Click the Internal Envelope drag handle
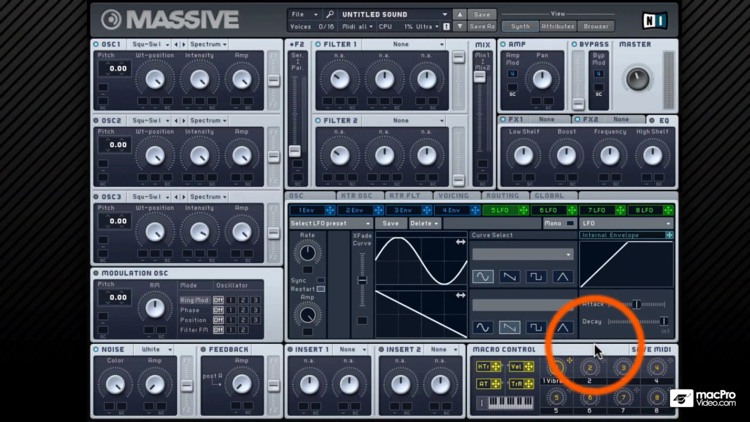 point(669,235)
